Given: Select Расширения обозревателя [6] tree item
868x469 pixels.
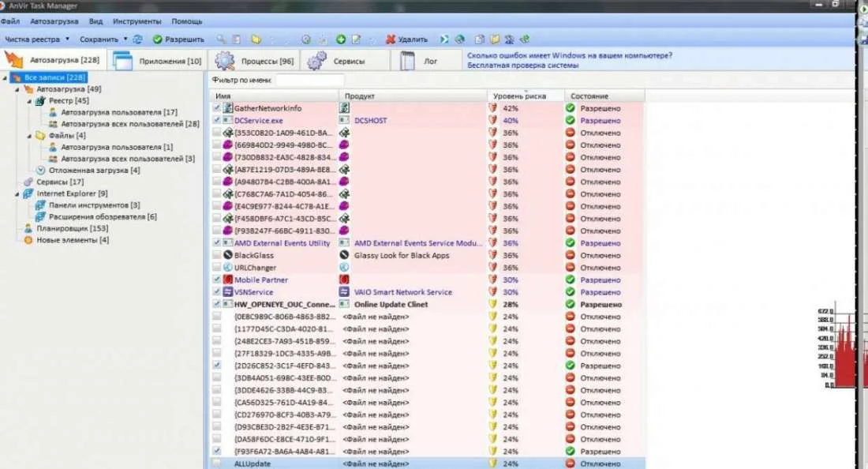Looking at the screenshot, I should click(x=103, y=216).
